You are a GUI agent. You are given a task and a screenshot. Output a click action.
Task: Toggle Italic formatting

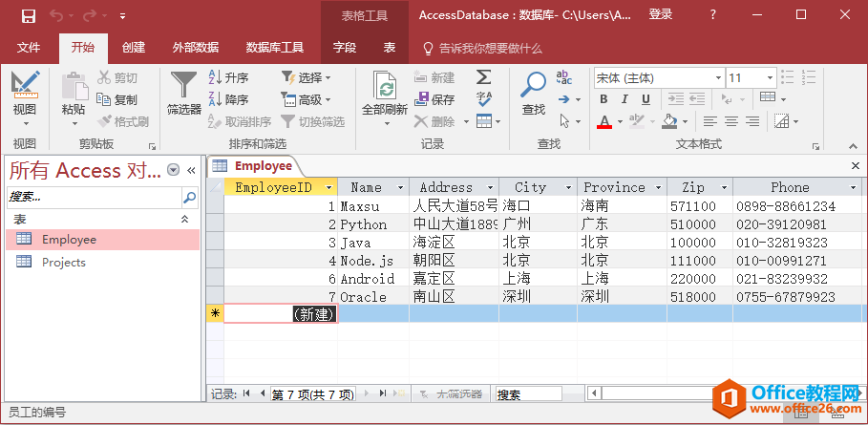click(x=625, y=99)
